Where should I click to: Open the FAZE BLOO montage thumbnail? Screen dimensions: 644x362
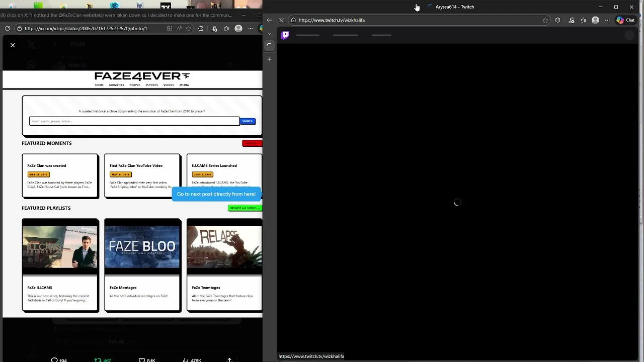click(142, 247)
